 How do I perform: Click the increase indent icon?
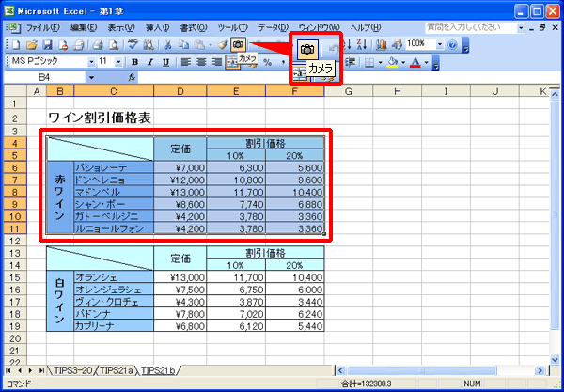pos(349,63)
